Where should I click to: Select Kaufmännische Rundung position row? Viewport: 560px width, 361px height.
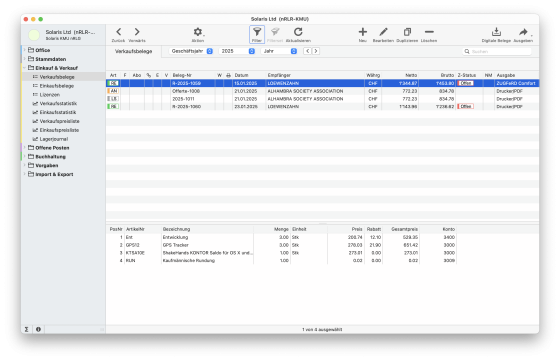(282, 260)
